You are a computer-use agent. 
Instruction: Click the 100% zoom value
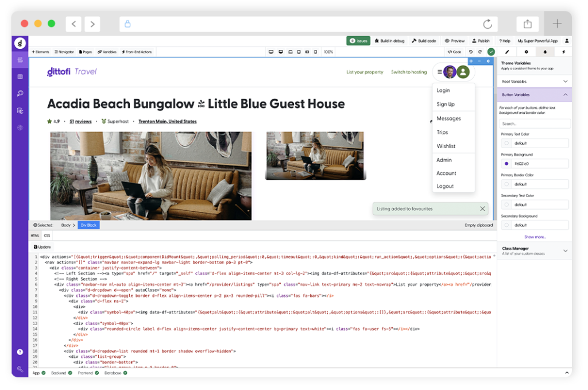[x=328, y=52]
